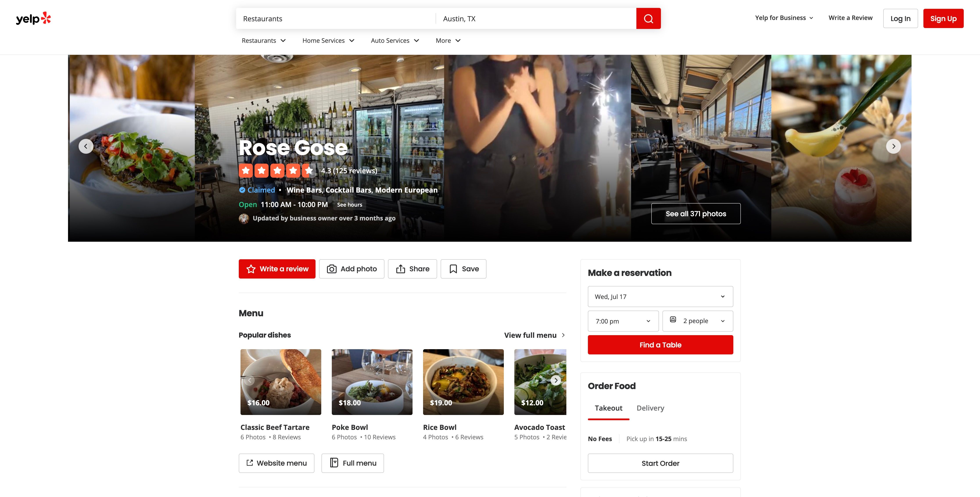Click the external link icon on Website menu

pyautogui.click(x=249, y=463)
